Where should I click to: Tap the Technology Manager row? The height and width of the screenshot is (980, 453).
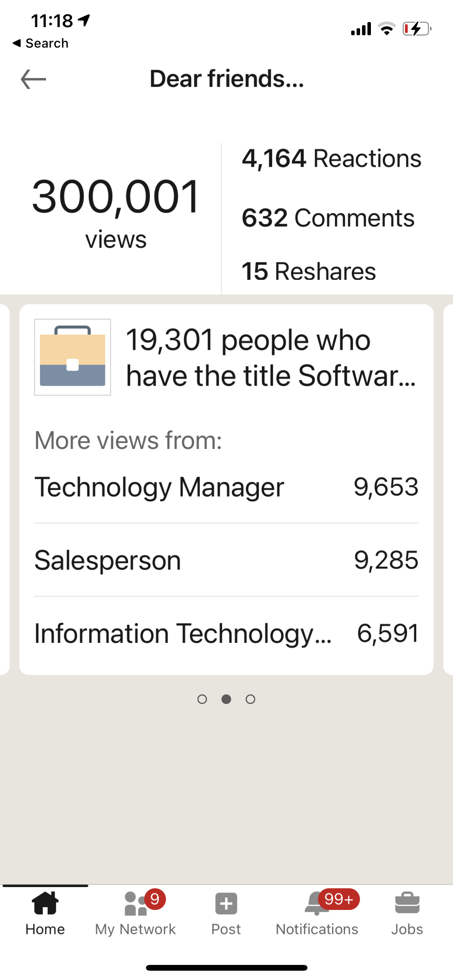226,487
